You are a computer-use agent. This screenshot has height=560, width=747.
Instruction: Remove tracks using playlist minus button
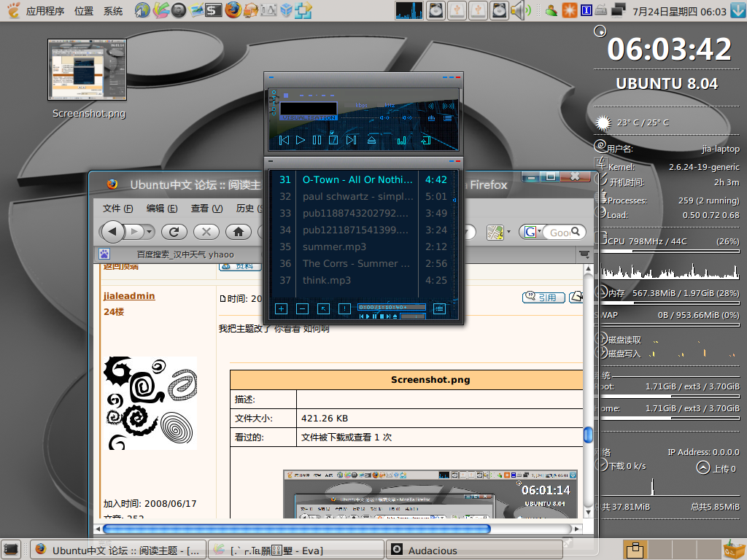(302, 308)
